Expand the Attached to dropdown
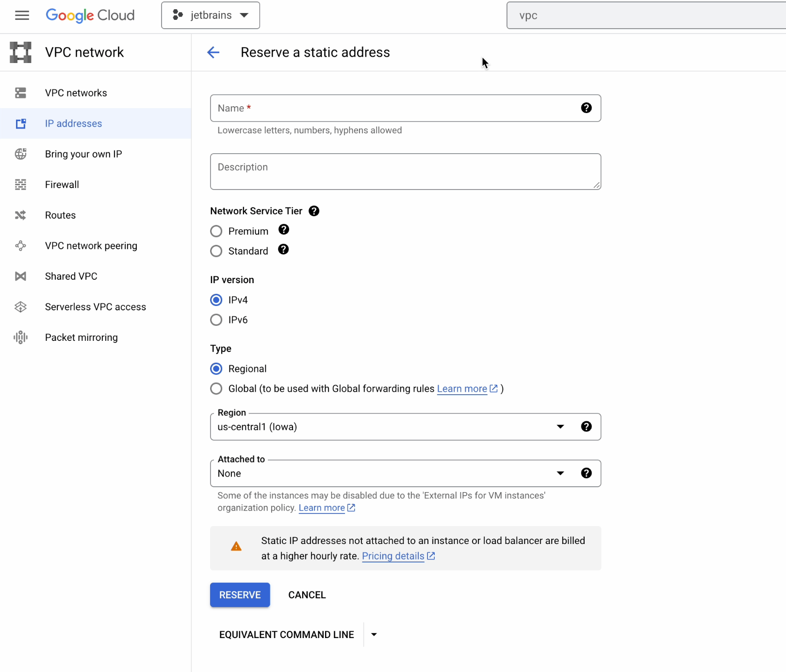786x672 pixels. [x=388, y=473]
